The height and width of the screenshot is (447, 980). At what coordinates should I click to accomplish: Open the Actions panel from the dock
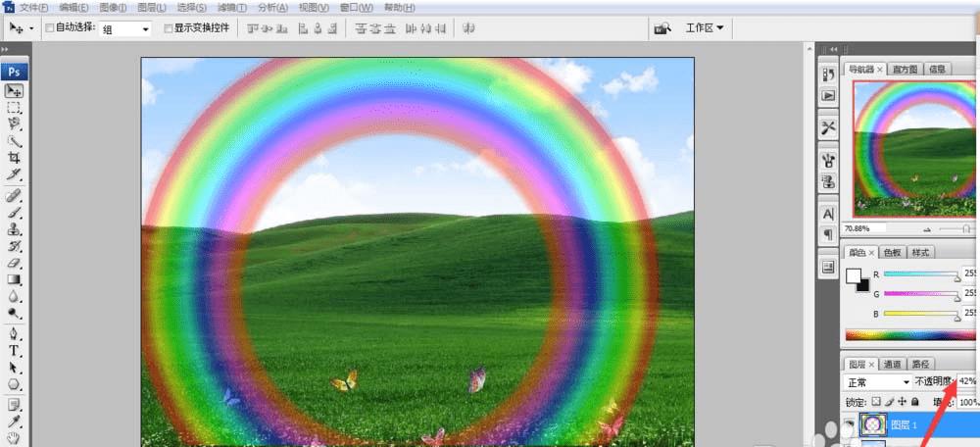pos(828,96)
